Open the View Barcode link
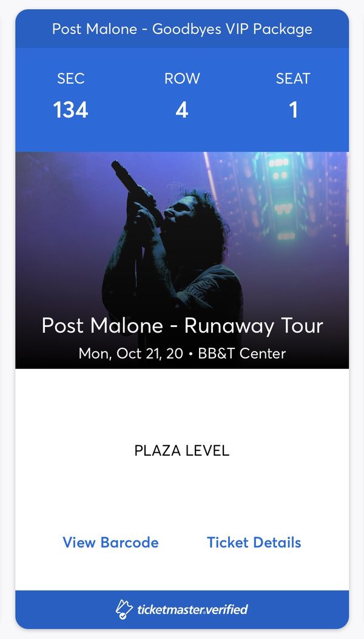Screen dimensions: 364x639 tap(110, 543)
